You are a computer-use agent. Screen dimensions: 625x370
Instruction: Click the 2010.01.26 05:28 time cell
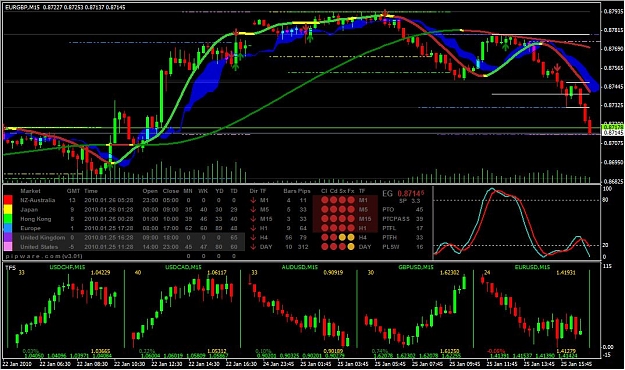click(108, 200)
